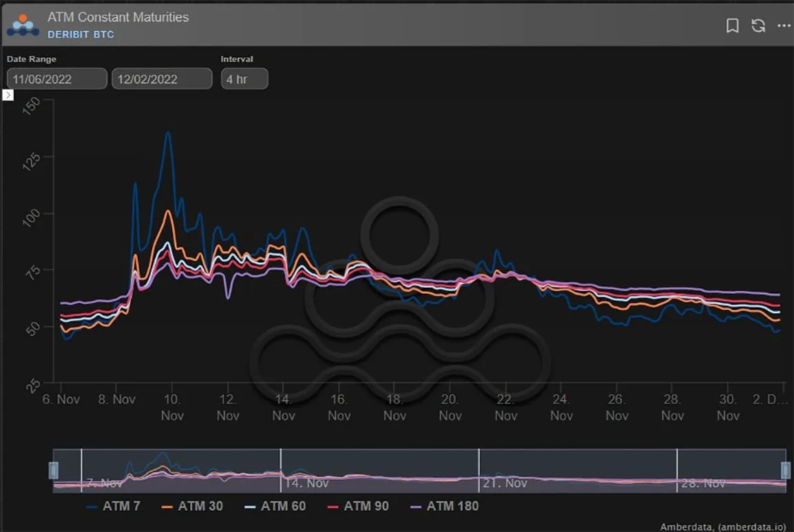This screenshot has height=532, width=794.
Task: Click the 21. Nov marker in the navigator
Action: click(x=505, y=483)
